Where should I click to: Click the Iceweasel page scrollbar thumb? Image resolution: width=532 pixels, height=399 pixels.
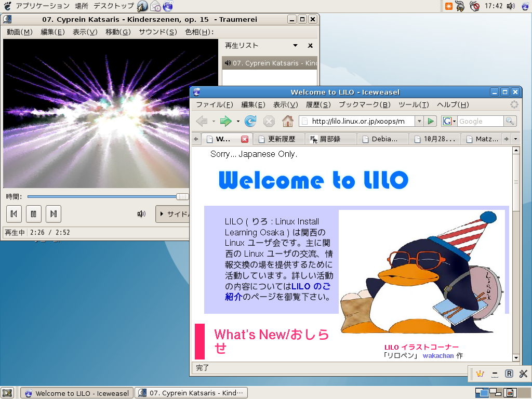(x=516, y=183)
